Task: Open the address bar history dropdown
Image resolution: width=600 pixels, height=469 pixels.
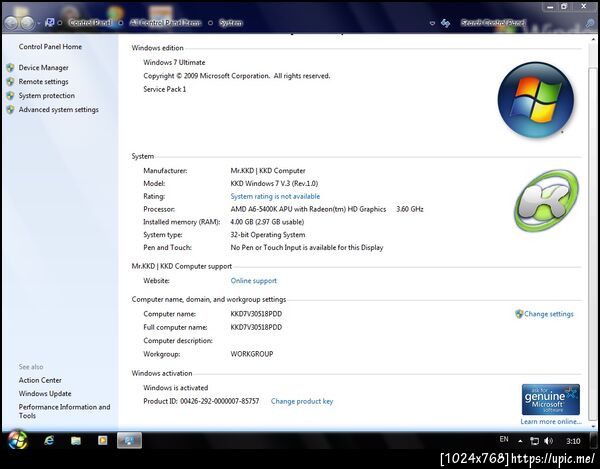Action: click(x=432, y=23)
